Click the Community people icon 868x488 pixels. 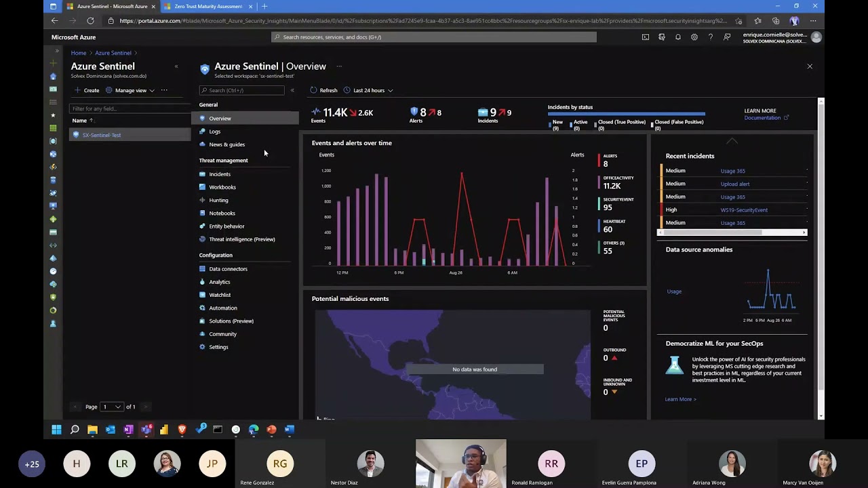pos(202,334)
